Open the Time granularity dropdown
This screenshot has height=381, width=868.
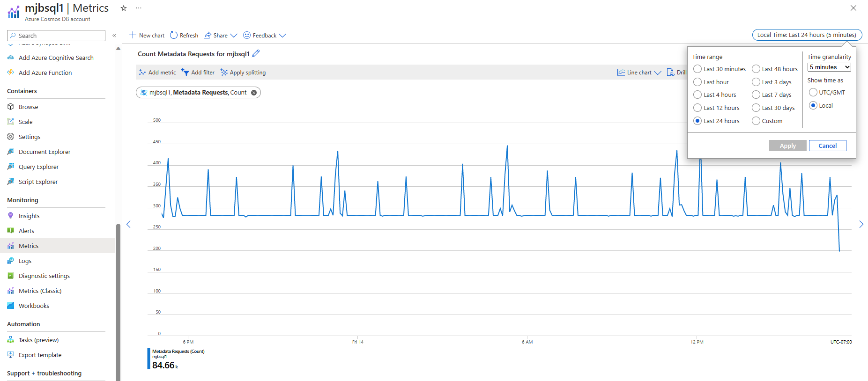(829, 67)
